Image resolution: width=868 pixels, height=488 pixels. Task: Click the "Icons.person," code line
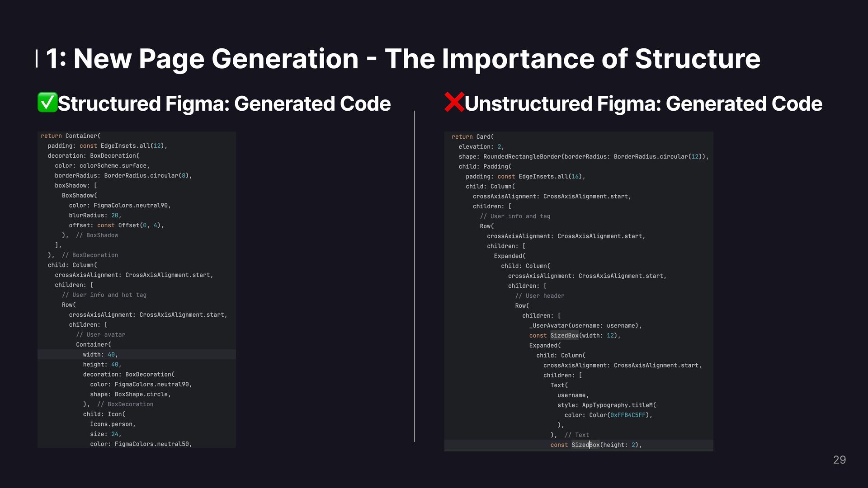click(x=113, y=424)
